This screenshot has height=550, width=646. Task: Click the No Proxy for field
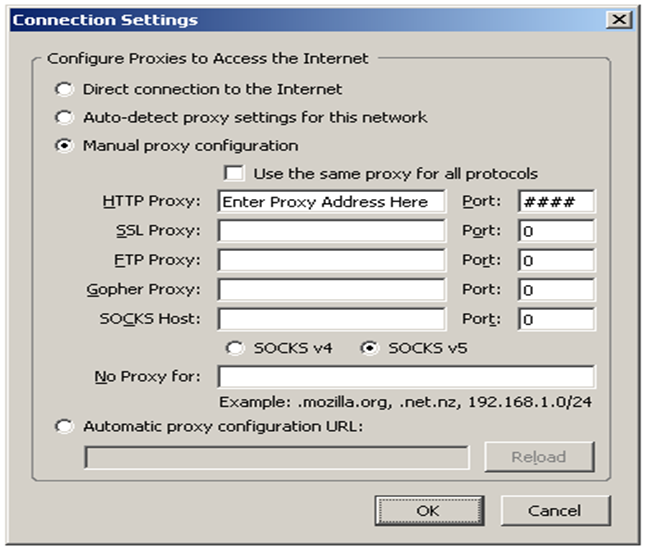(406, 377)
